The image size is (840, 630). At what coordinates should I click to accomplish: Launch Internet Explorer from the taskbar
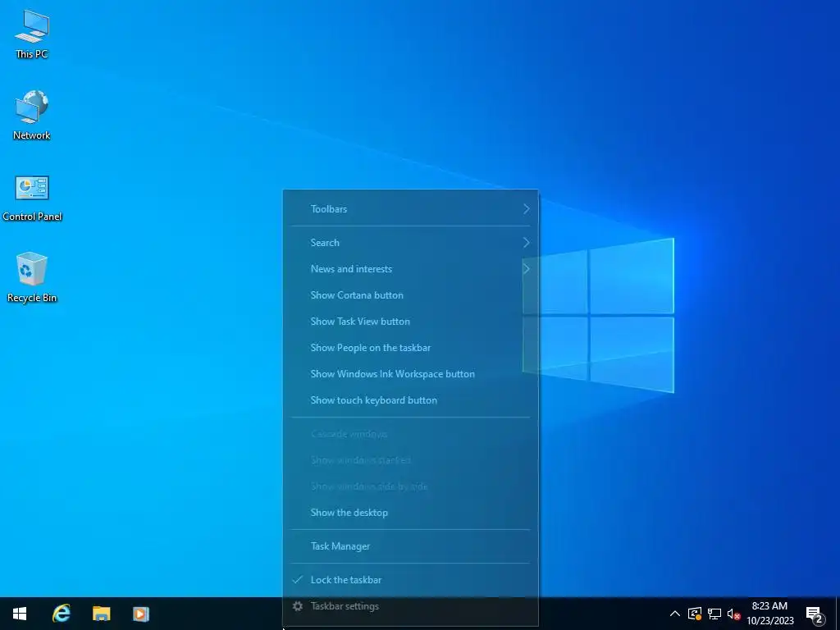coord(61,614)
